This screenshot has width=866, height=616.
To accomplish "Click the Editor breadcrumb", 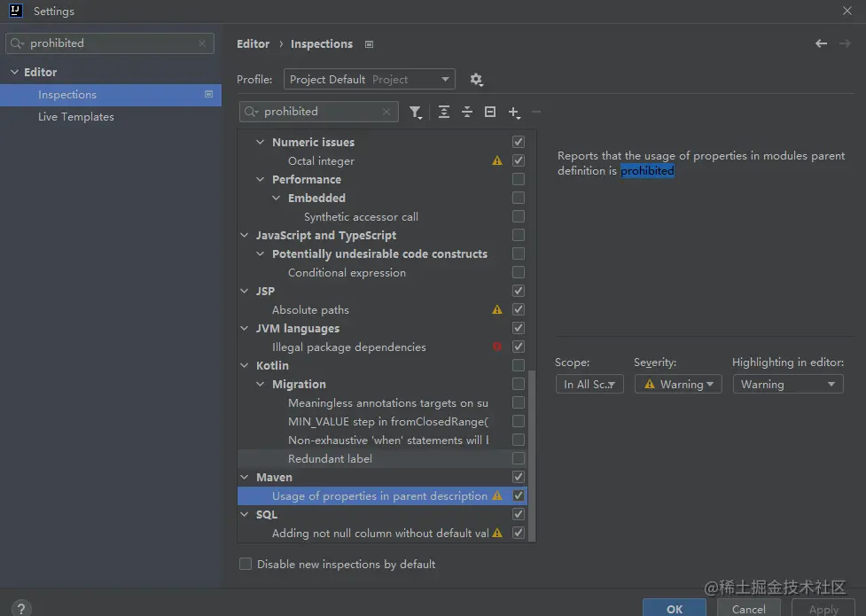I will point(253,43).
